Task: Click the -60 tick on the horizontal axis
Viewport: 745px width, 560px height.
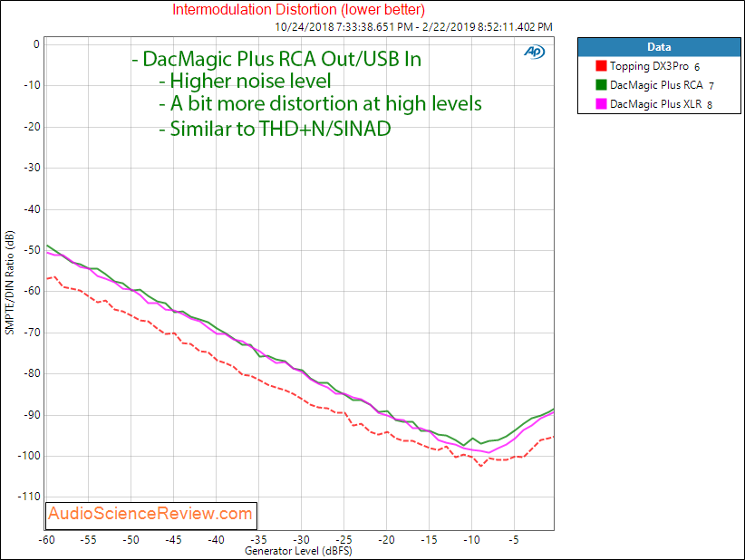Action: [46, 540]
